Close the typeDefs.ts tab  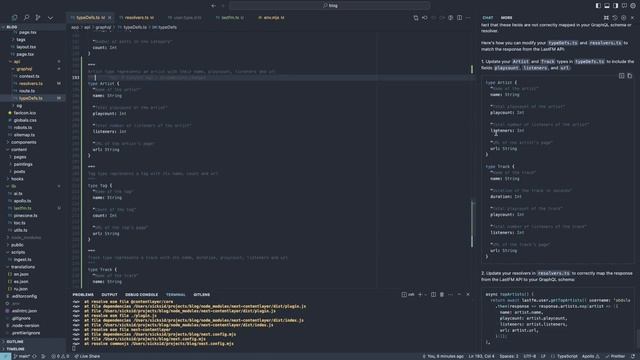click(109, 18)
